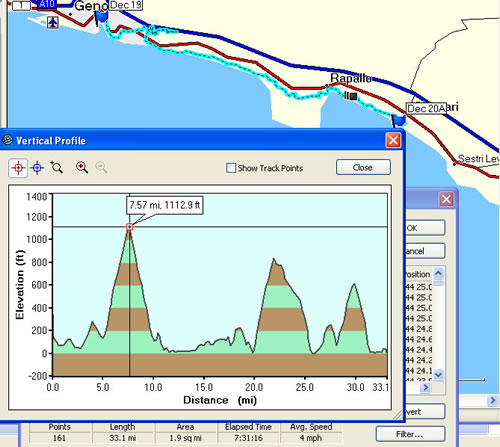Screen dimensions: 500x447
Task: Click the Dec 19 waypoint label
Action: pos(126,5)
